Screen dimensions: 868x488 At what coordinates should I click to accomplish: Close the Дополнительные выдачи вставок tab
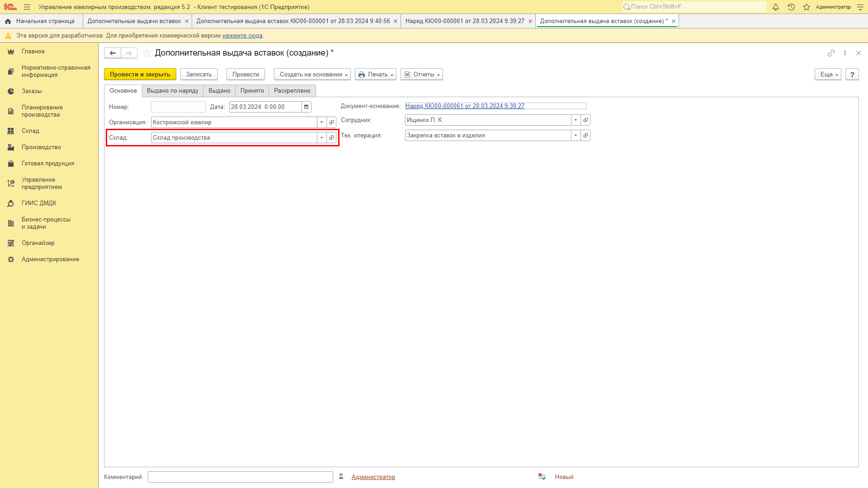[x=187, y=21]
